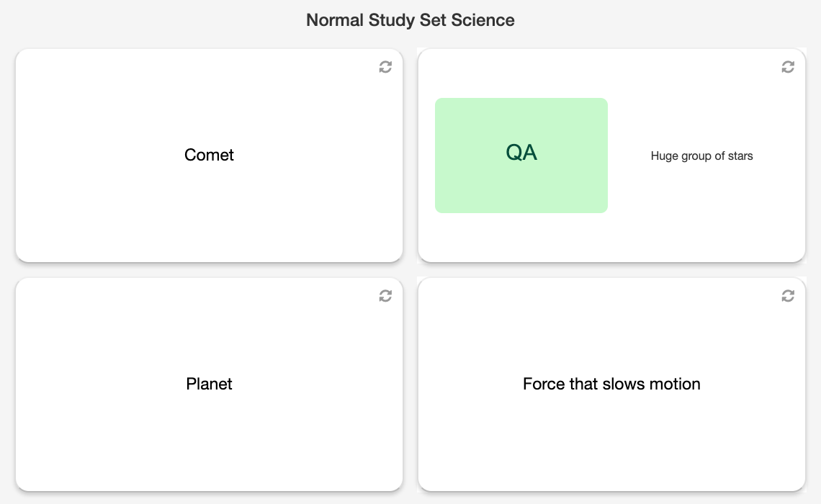821x504 pixels.
Task: Click the rotate icon on Planet card
Action: (385, 296)
